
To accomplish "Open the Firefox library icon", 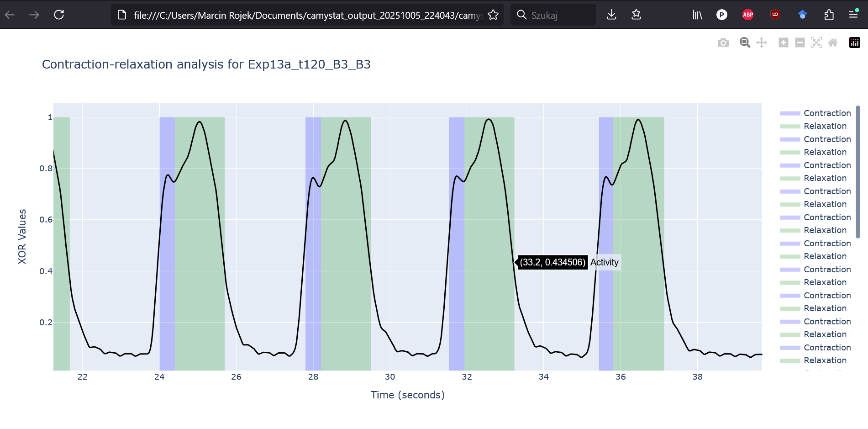I will [697, 15].
